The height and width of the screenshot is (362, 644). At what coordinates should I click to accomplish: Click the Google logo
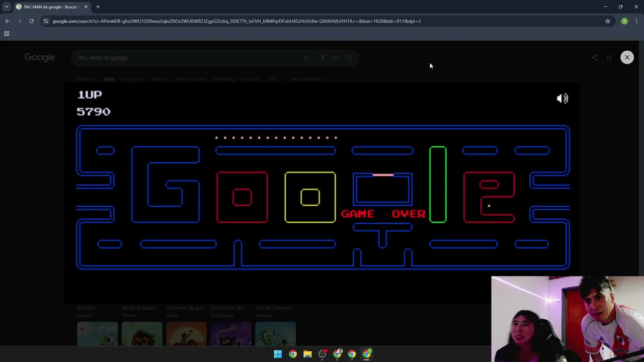(x=40, y=57)
